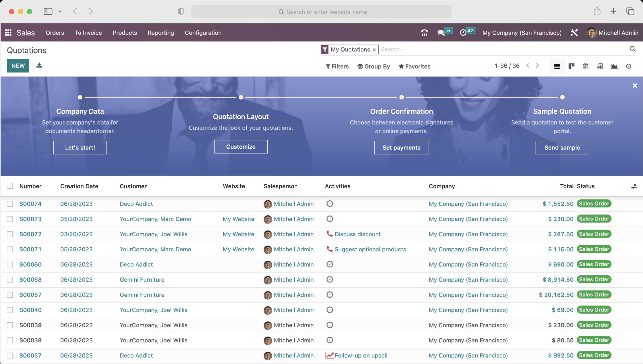Switch to Pivot table view
The height and width of the screenshot is (364, 643).
coord(600,66)
